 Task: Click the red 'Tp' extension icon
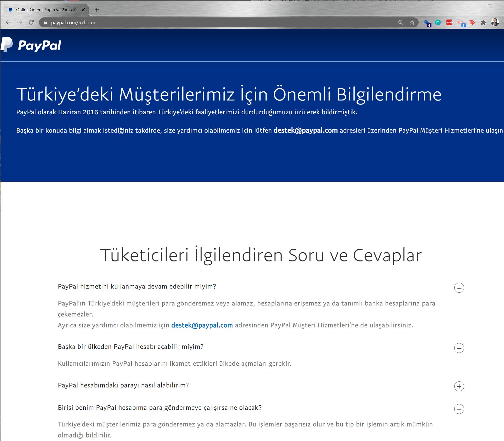pyautogui.click(x=472, y=23)
